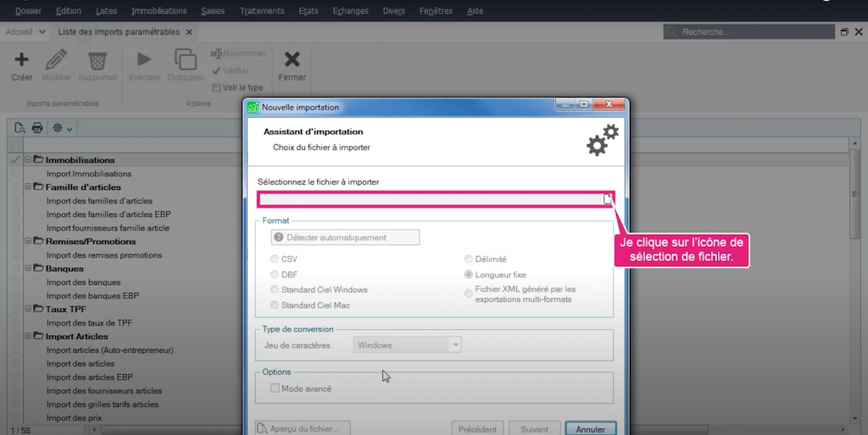Select Import des taux de TPF row
This screenshot has width=868, height=435.
(89, 323)
